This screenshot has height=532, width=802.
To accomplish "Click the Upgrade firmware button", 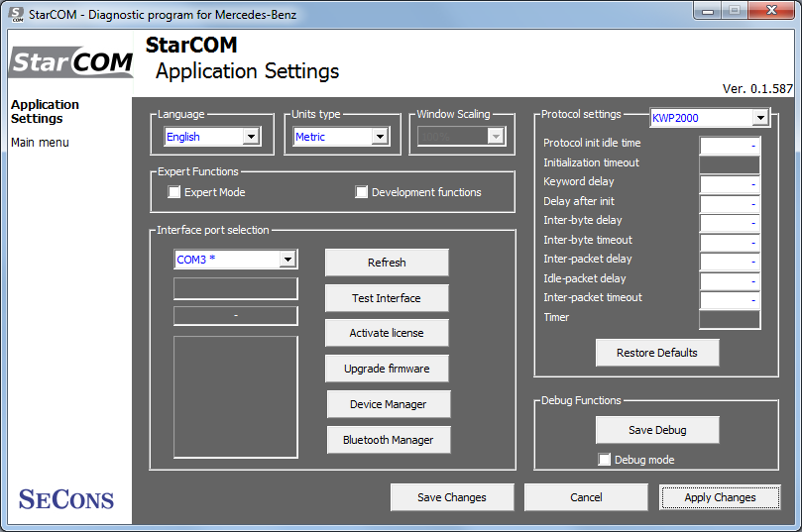I will pyautogui.click(x=387, y=369).
